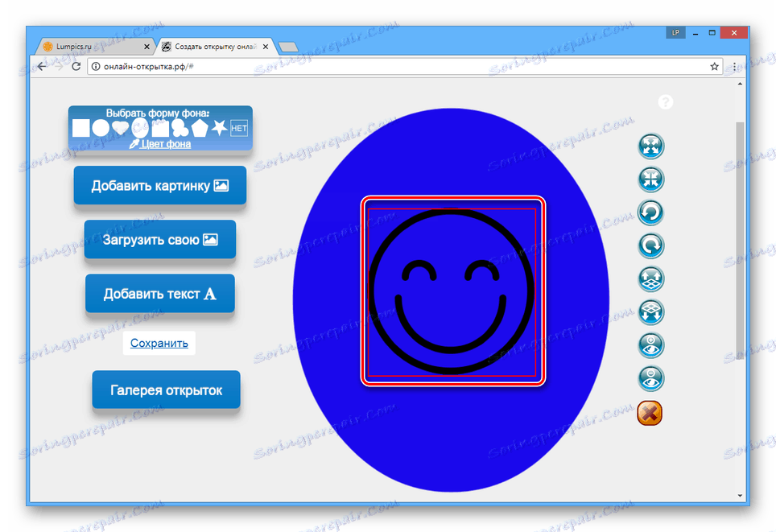Reload the current page
This screenshot has width=776, height=532.
(x=76, y=66)
